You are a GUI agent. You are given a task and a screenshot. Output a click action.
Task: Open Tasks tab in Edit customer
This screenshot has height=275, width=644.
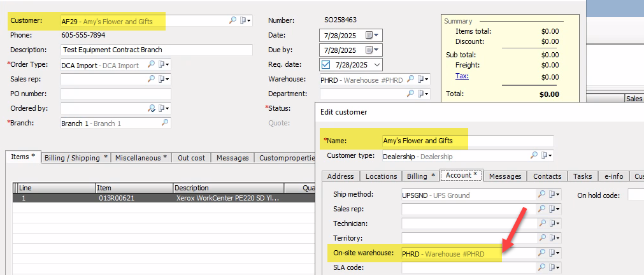coord(582,176)
